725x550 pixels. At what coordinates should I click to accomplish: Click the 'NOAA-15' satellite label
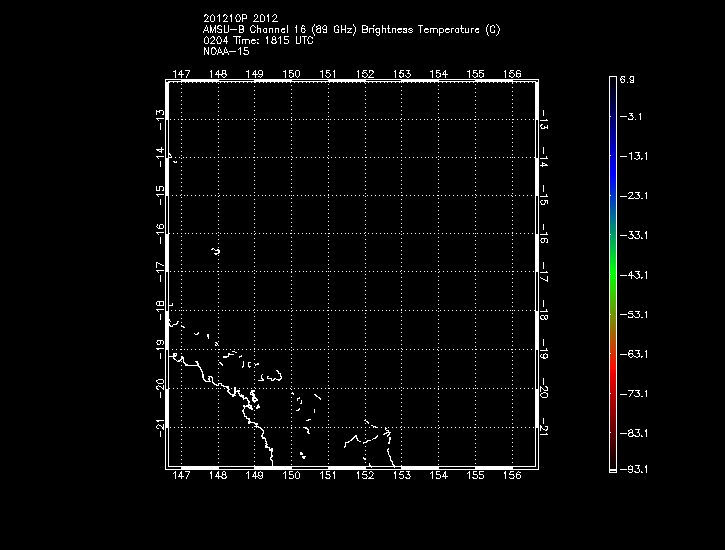226,51
